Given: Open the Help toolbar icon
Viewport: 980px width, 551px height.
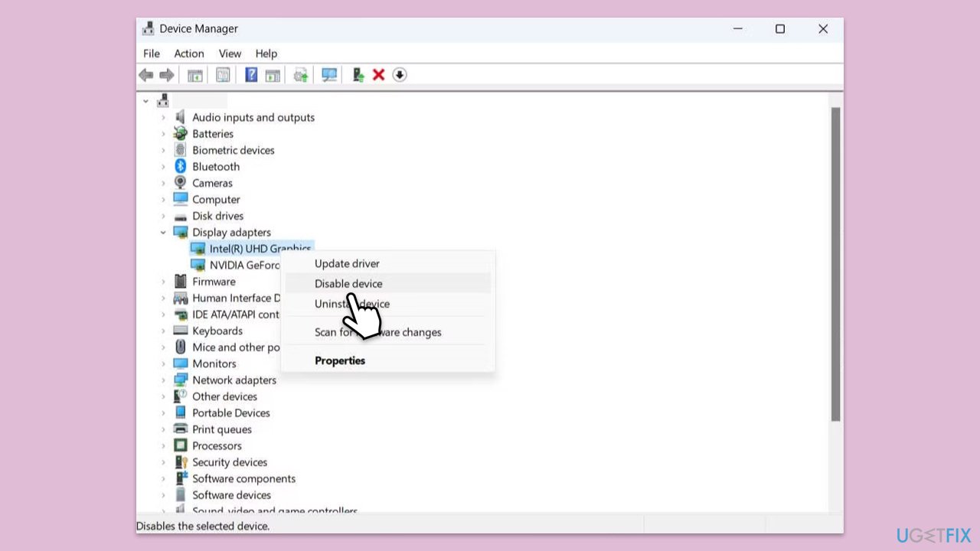Looking at the screenshot, I should (x=251, y=74).
